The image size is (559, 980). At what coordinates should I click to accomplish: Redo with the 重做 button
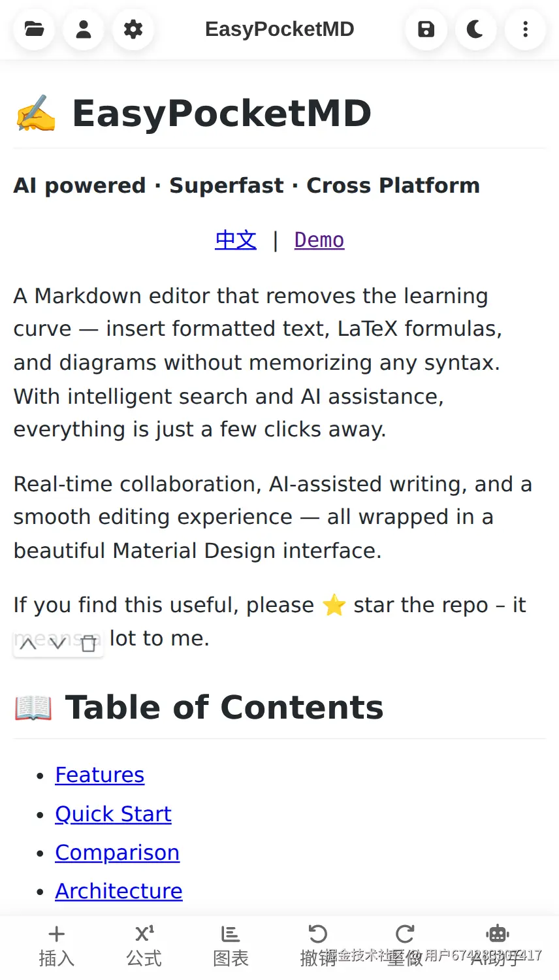(405, 945)
